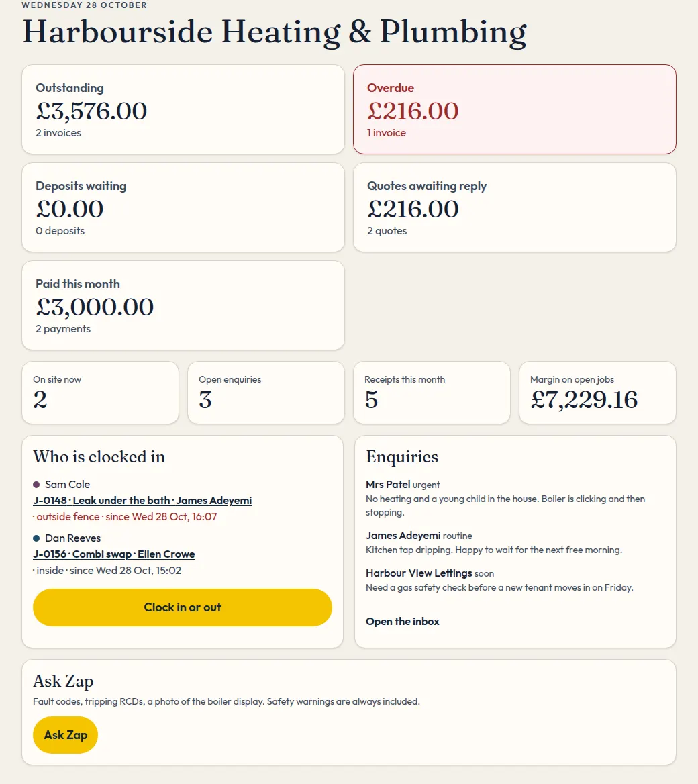Open the Paid this month card

point(183,305)
